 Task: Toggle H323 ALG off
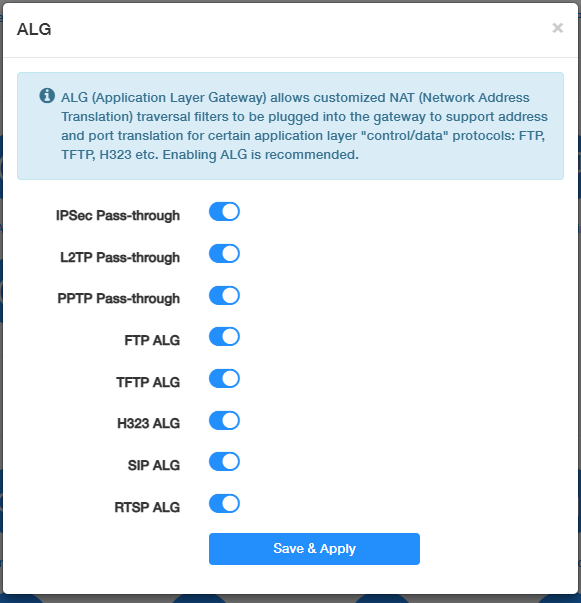pos(224,420)
